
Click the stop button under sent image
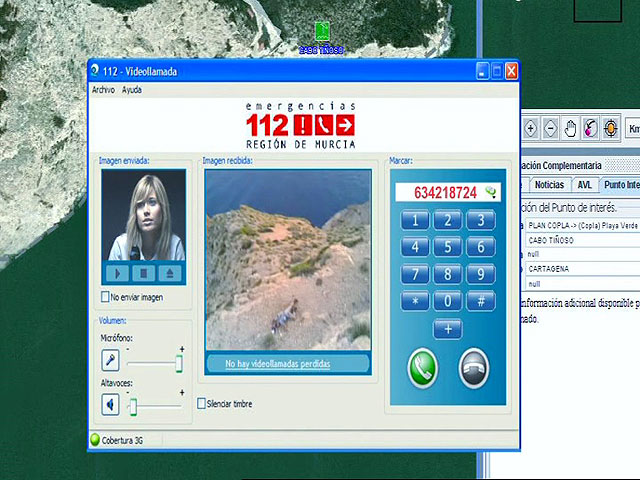pyautogui.click(x=144, y=272)
